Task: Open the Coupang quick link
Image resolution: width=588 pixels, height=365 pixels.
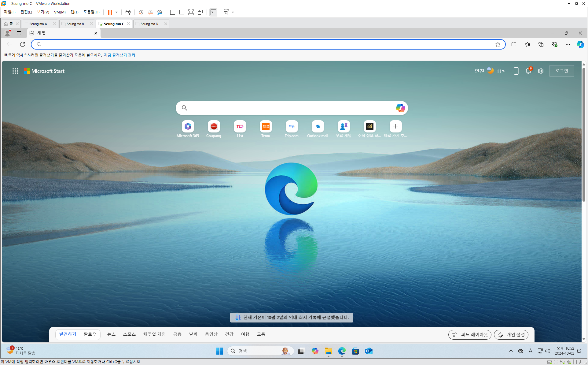Action: (214, 126)
